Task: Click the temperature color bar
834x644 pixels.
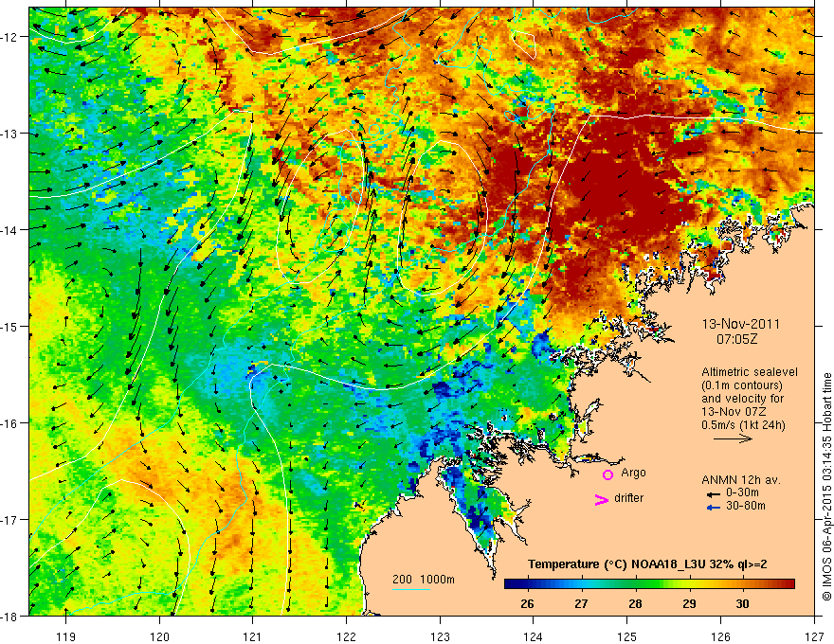Action: 649,584
